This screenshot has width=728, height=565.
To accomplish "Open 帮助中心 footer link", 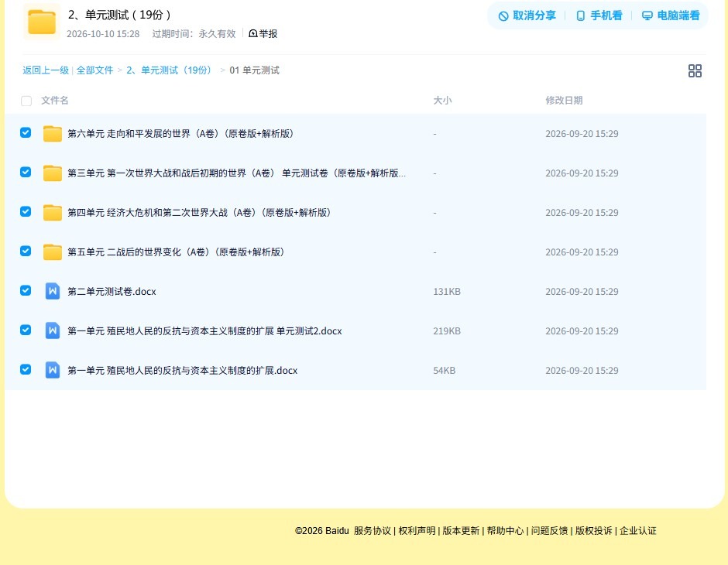I will [x=505, y=531].
